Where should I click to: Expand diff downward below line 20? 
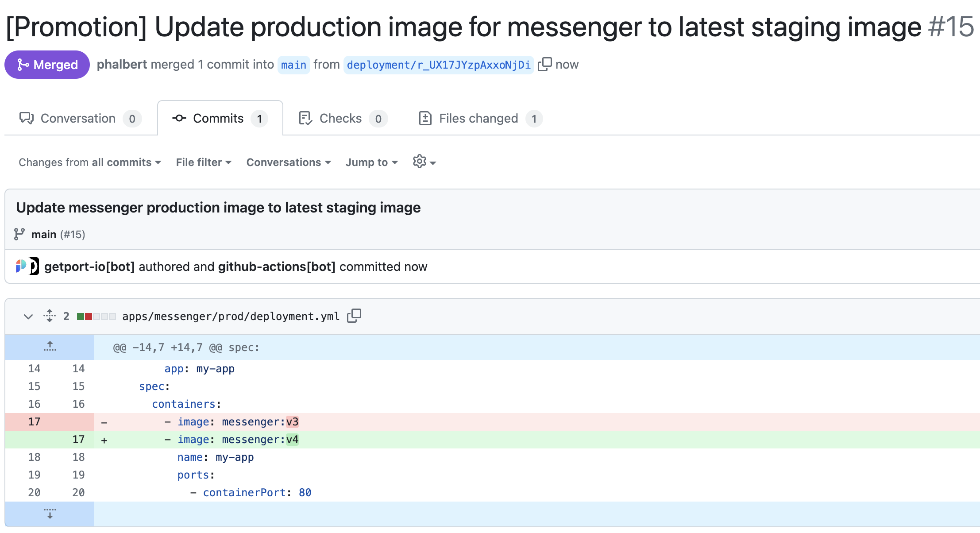point(50,514)
